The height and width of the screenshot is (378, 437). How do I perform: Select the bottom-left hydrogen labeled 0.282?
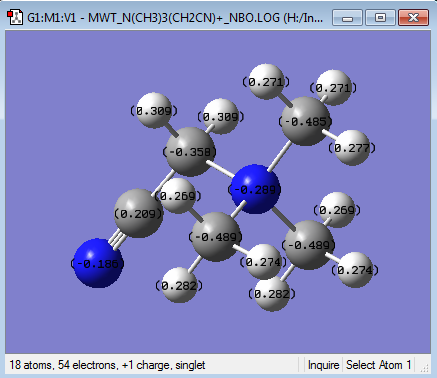(x=179, y=285)
